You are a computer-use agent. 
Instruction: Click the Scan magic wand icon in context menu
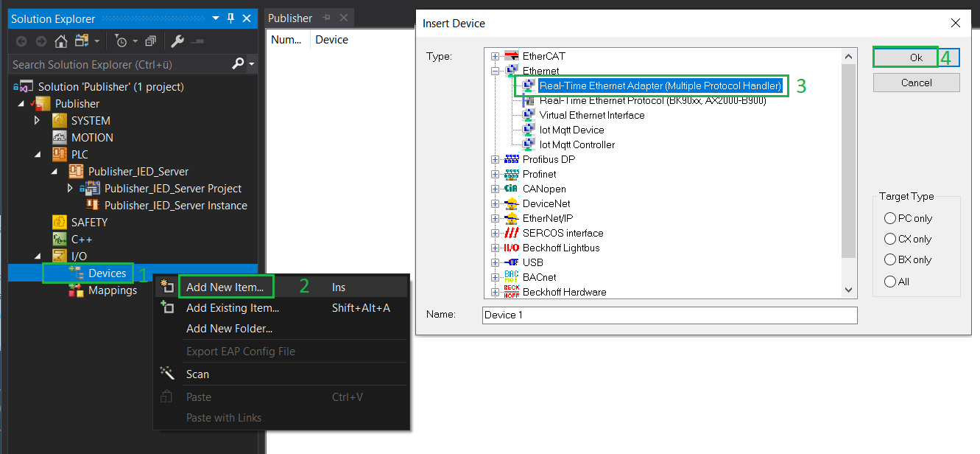coord(168,373)
